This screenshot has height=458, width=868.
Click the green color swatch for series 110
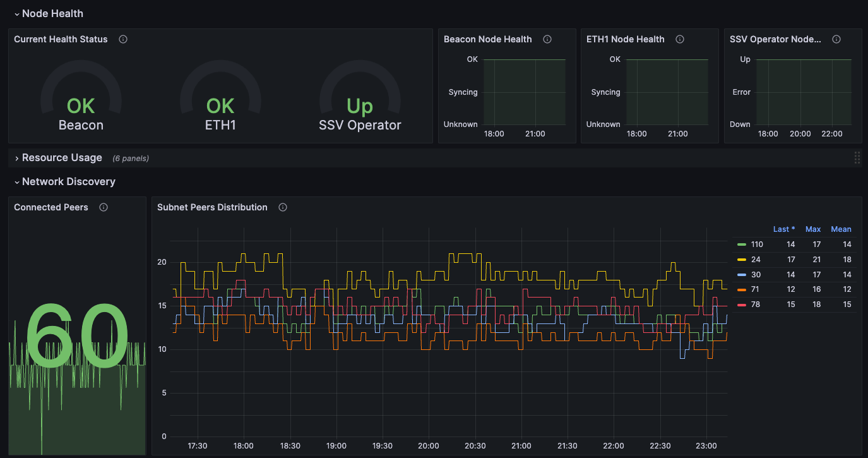(x=742, y=244)
